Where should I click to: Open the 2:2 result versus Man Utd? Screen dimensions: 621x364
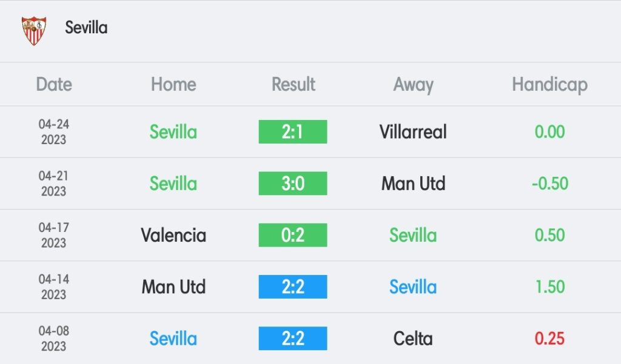(293, 287)
